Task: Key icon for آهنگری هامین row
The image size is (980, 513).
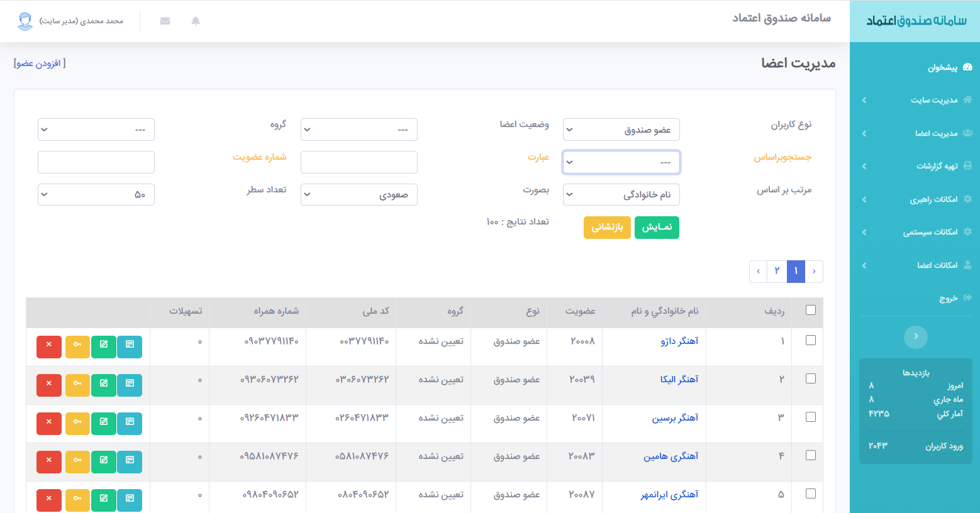Action: tap(77, 462)
